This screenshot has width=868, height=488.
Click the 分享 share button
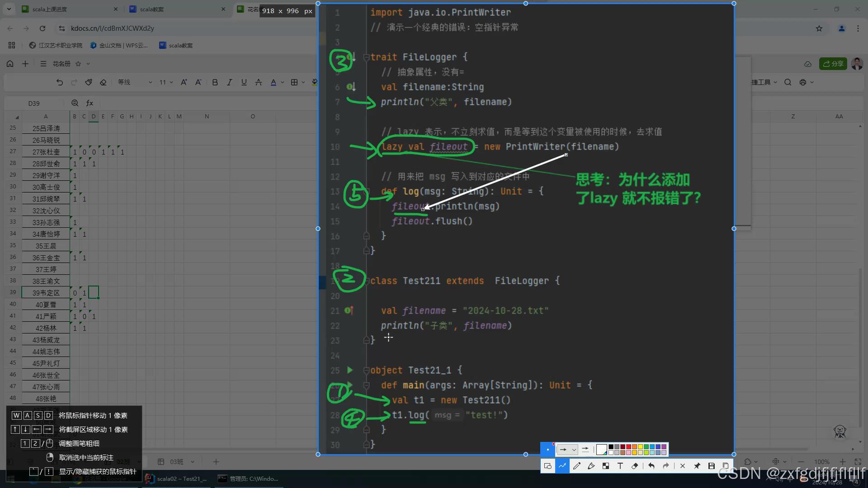[x=833, y=64]
